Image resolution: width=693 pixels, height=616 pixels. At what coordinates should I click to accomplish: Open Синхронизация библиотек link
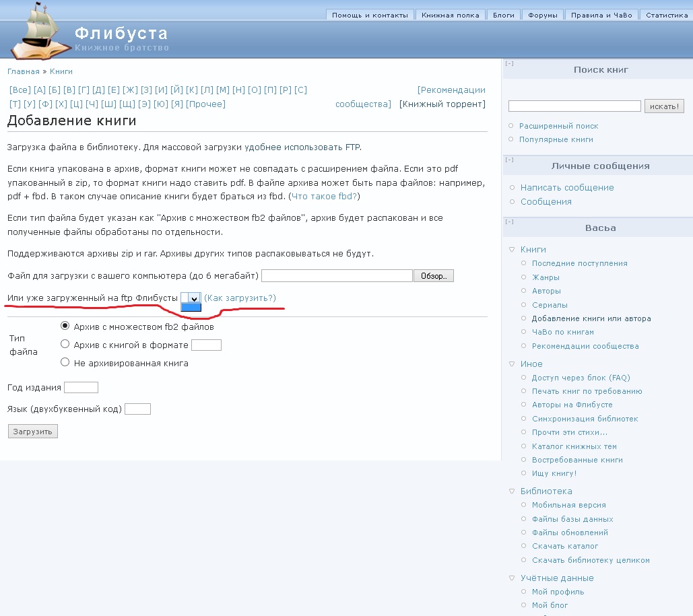point(585,419)
